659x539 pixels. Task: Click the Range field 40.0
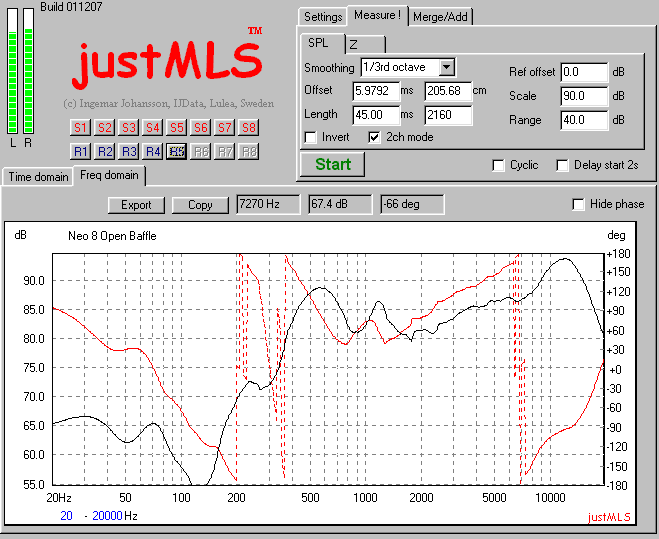coord(584,120)
